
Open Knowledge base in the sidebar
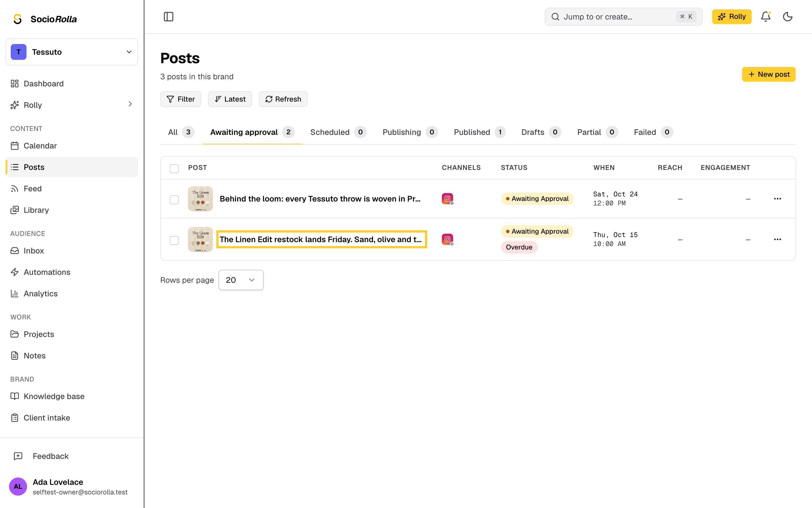coord(72,396)
